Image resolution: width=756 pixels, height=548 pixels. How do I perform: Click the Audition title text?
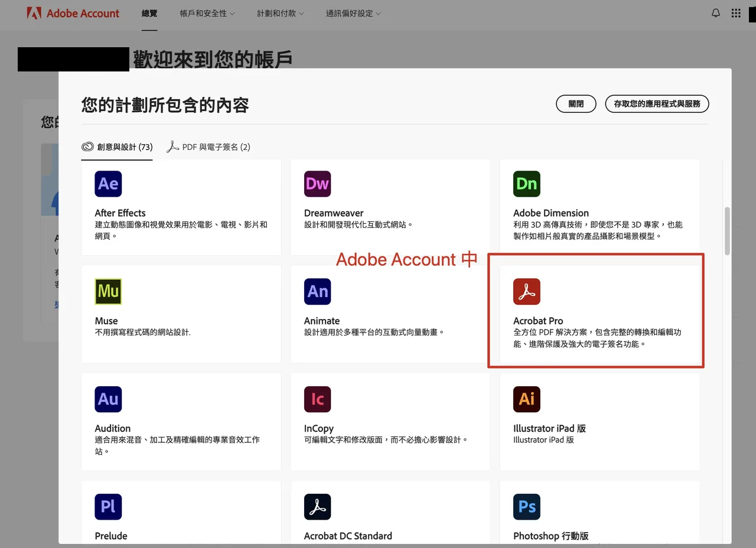113,428
